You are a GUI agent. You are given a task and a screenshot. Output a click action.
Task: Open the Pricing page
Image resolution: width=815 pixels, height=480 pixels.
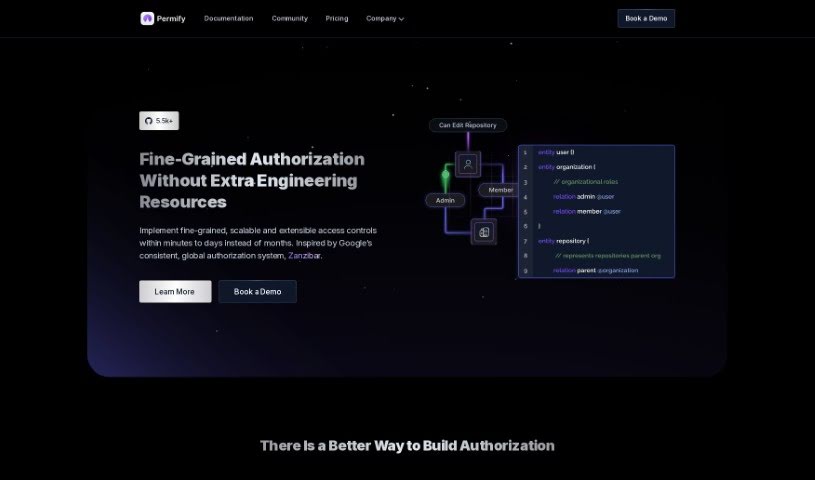coord(337,18)
